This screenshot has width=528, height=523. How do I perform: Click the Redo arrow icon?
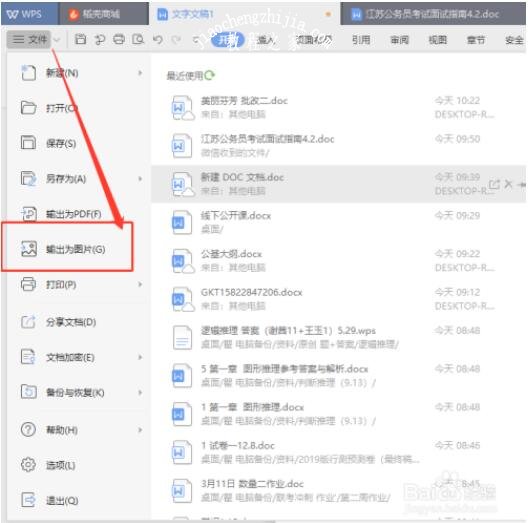(176, 40)
